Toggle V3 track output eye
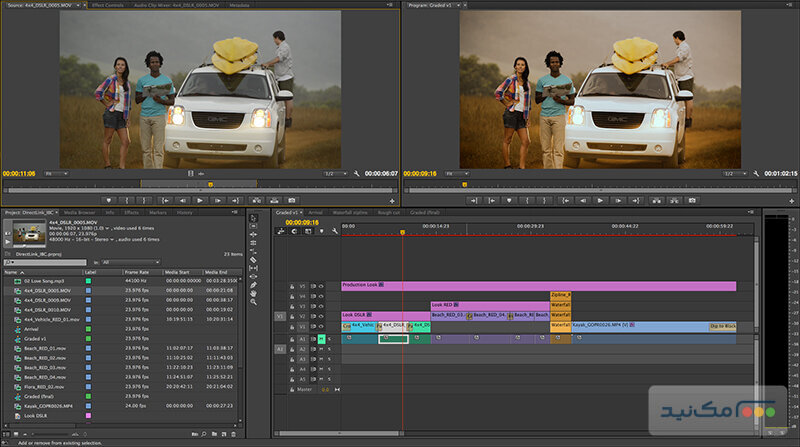 tap(321, 307)
